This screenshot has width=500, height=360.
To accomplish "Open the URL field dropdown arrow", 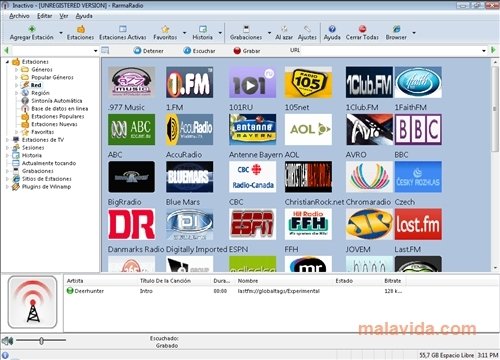I will [484, 51].
